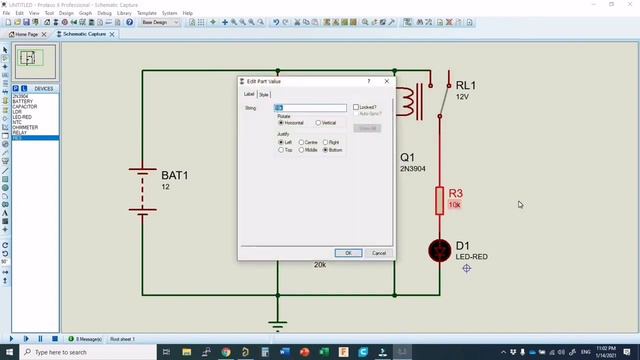Toggle the grid dots icon in toolbar
Image resolution: width=640 pixels, height=360 pixels.
point(201,22)
